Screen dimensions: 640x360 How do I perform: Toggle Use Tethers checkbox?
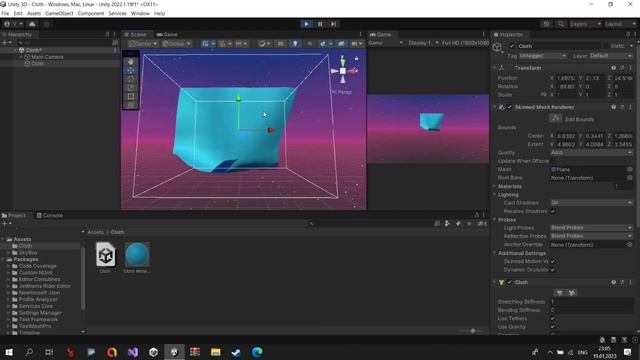pos(553,318)
